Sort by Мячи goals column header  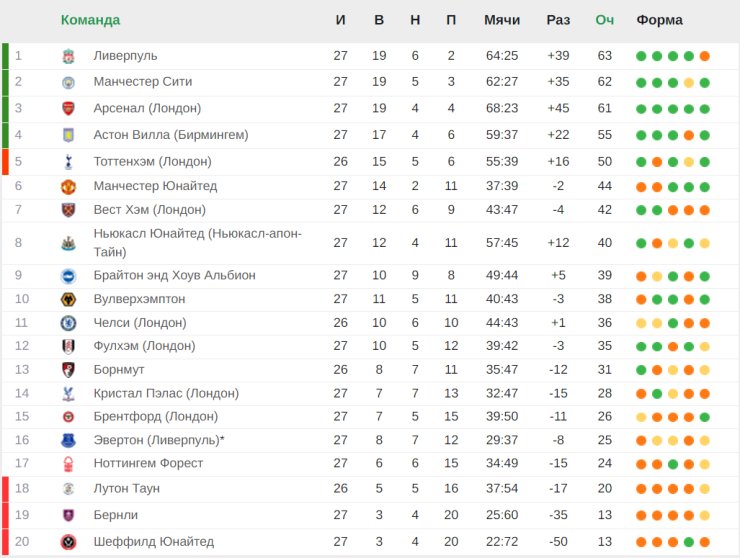tap(502, 20)
